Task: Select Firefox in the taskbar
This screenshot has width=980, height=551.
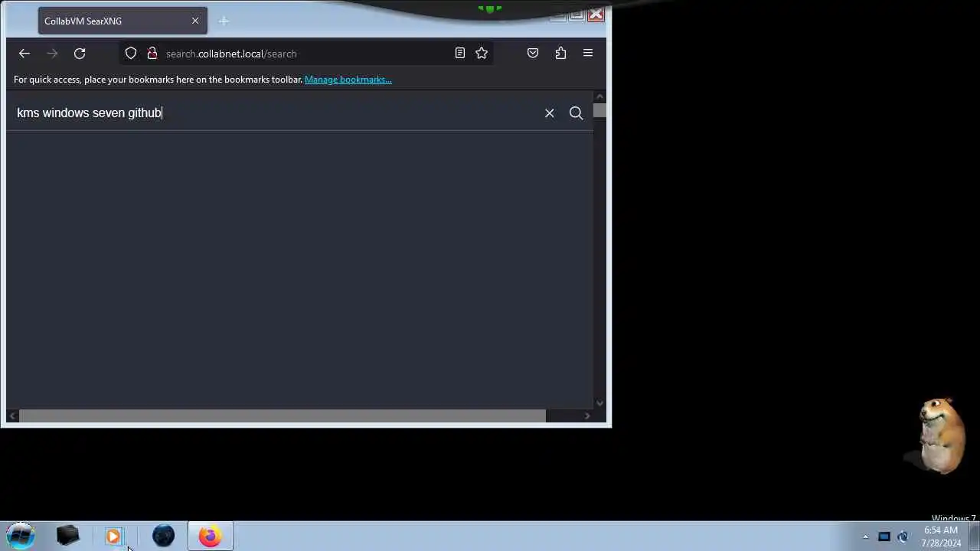Action: tap(210, 536)
